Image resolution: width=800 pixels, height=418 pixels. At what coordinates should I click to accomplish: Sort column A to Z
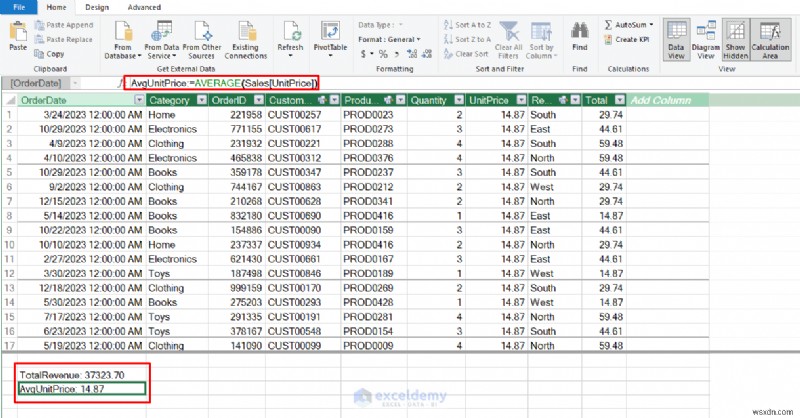pos(467,24)
